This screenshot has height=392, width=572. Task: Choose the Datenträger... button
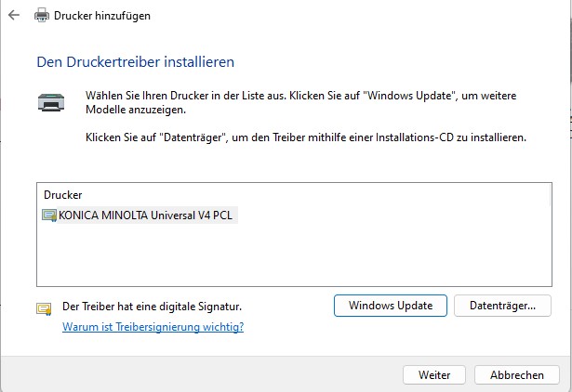point(502,306)
